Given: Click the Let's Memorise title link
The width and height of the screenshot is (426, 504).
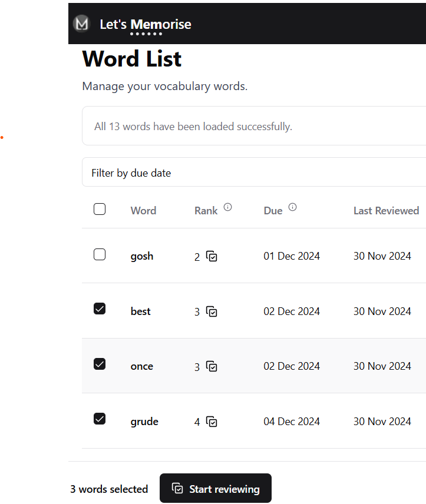Looking at the screenshot, I should [146, 24].
